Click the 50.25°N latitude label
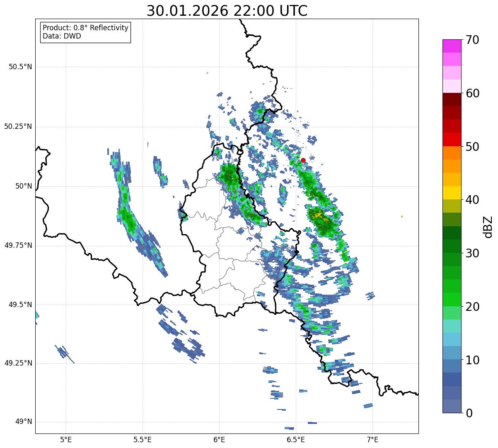This screenshot has width=498, height=448. (18, 126)
